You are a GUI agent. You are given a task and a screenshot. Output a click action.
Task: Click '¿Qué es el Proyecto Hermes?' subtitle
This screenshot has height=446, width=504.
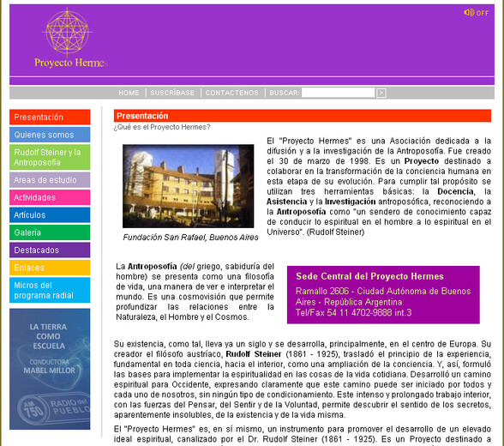pos(162,127)
